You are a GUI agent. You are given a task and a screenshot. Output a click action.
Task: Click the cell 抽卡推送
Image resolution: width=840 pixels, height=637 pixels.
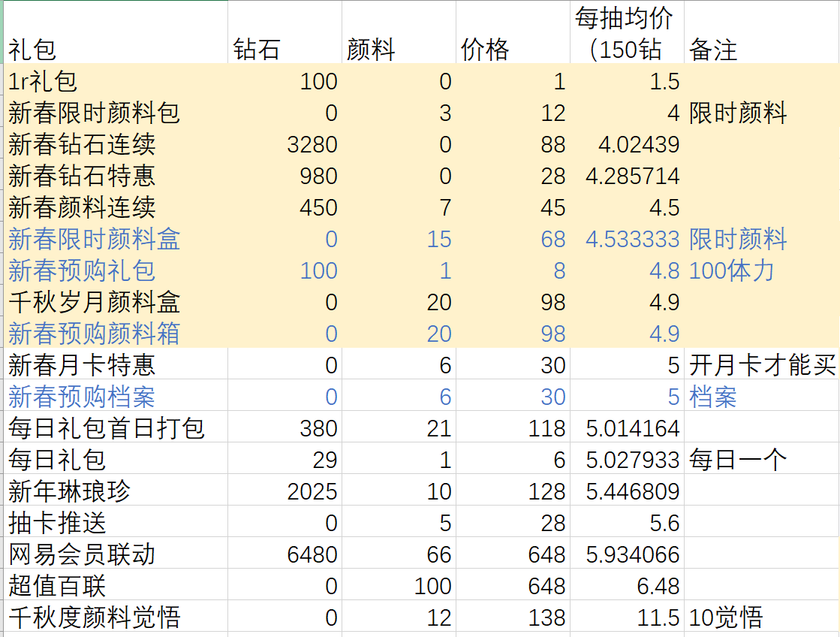[115, 522]
